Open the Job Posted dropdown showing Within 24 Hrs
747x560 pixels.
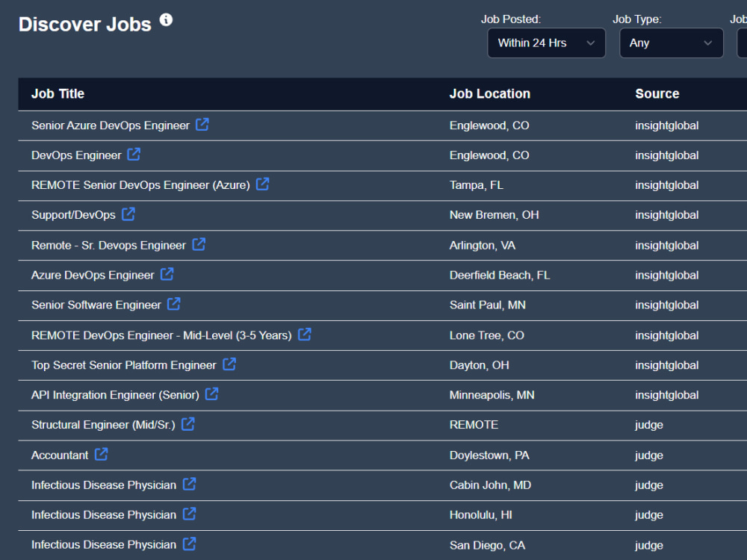[547, 43]
